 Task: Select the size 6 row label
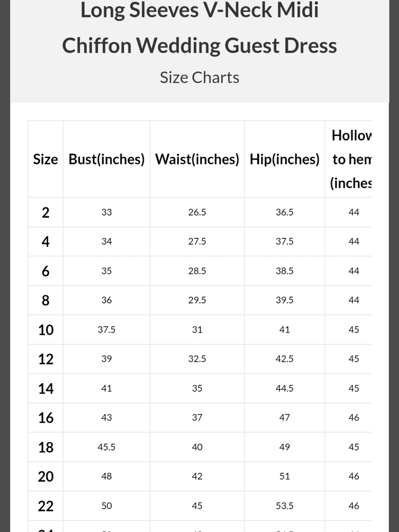45,271
